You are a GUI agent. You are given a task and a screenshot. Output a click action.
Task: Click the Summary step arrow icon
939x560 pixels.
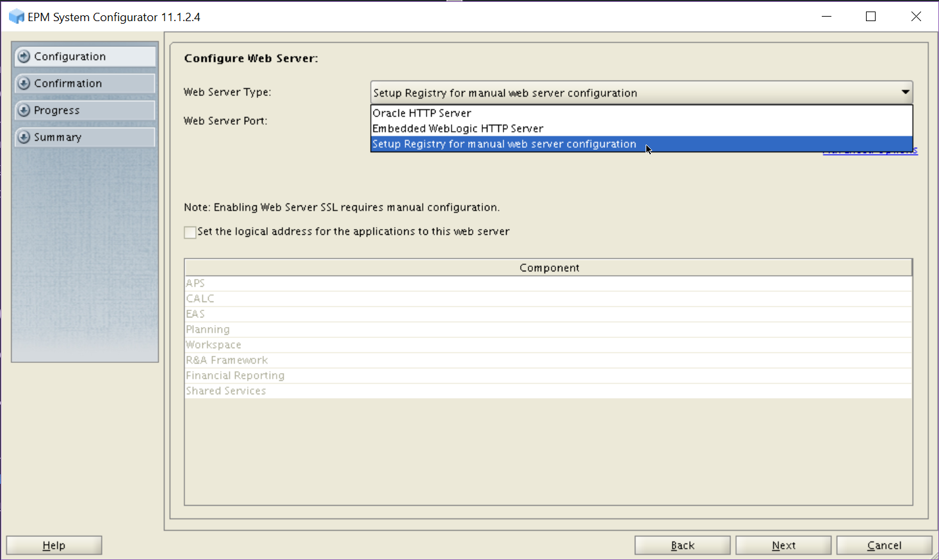pyautogui.click(x=24, y=137)
